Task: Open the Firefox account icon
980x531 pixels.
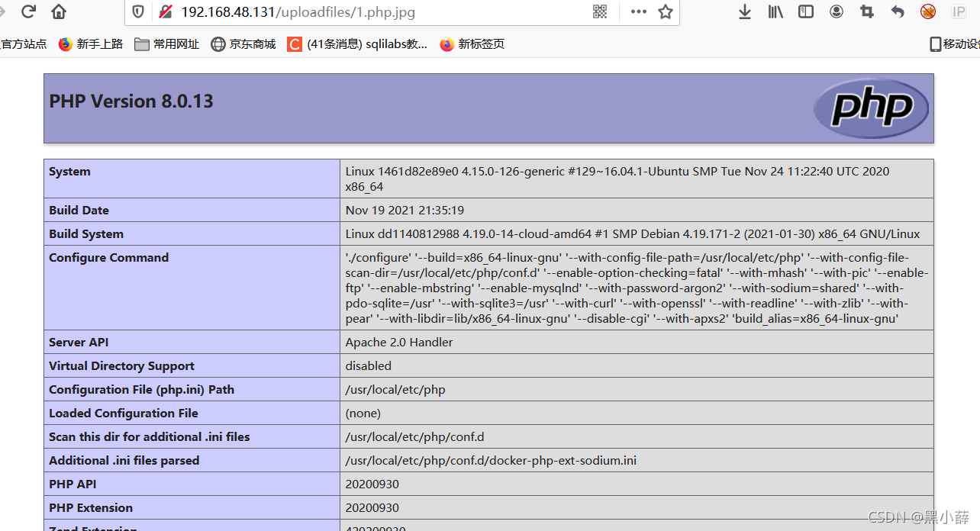Action: [x=837, y=11]
